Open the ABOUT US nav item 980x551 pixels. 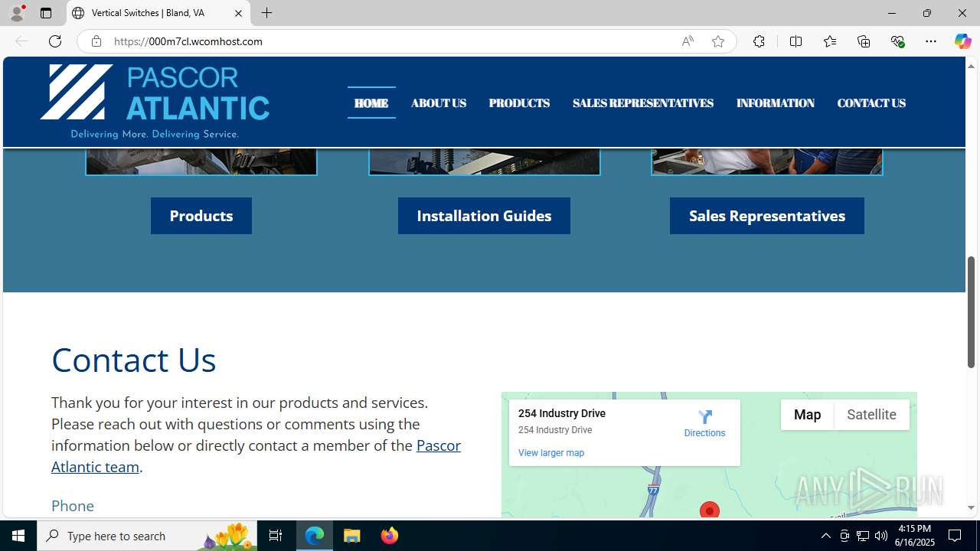coord(439,103)
